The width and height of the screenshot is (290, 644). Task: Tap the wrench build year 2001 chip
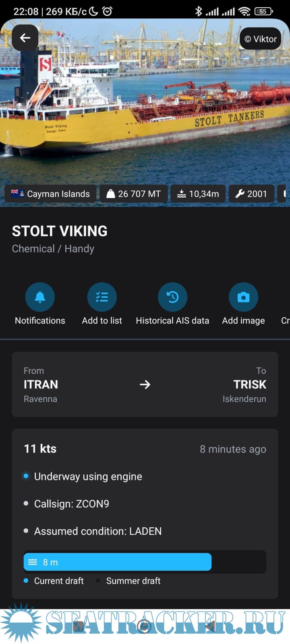251,194
